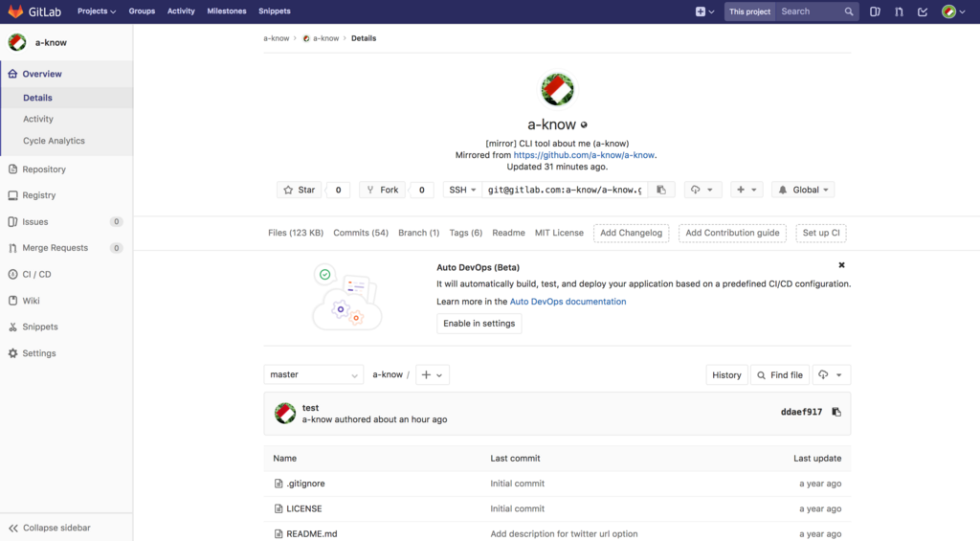Open the Global notification dropdown
Screen dimensions: 980x541
tap(803, 190)
